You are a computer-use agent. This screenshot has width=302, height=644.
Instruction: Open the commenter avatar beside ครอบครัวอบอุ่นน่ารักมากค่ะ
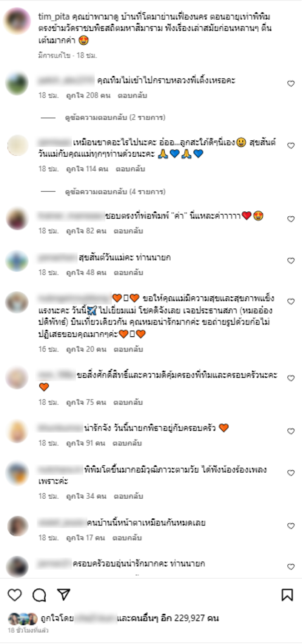pyautogui.click(x=17, y=567)
